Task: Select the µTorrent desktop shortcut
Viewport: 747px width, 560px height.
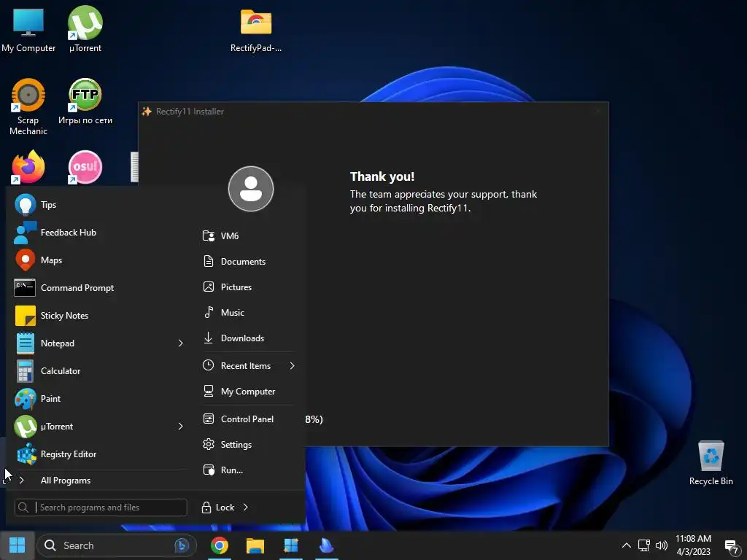Action: [x=85, y=29]
